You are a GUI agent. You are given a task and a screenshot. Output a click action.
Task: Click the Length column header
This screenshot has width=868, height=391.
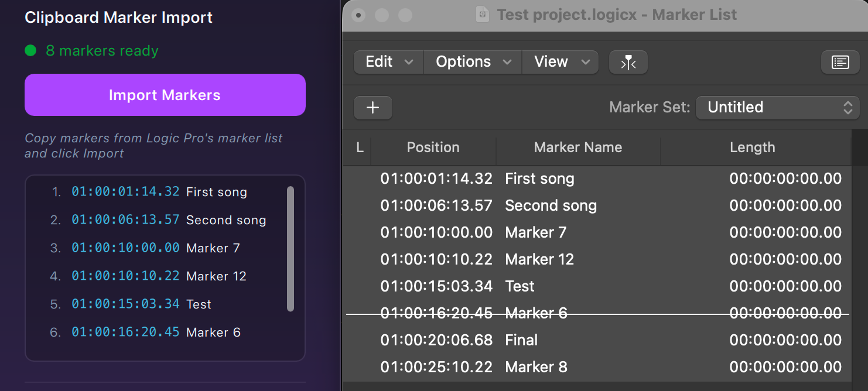tap(753, 148)
